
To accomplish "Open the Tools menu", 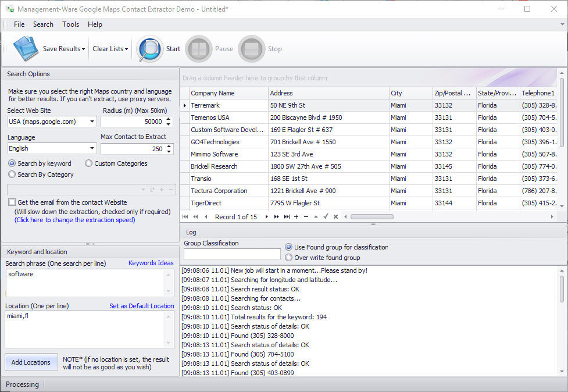I will click(x=70, y=24).
